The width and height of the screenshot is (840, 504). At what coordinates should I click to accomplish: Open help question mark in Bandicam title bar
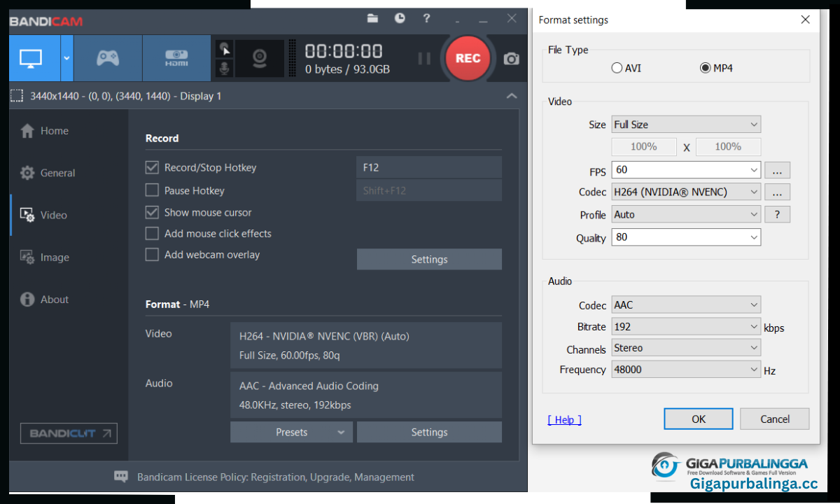(426, 18)
